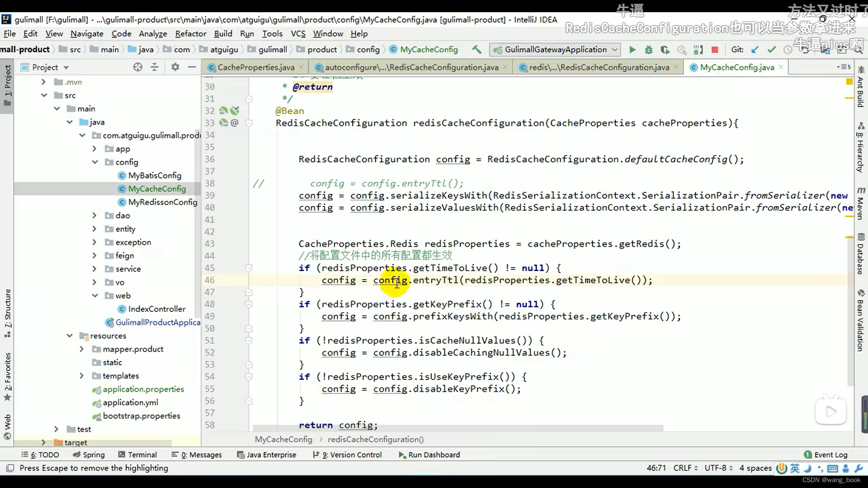Fold the if block at line 54

[249, 376]
